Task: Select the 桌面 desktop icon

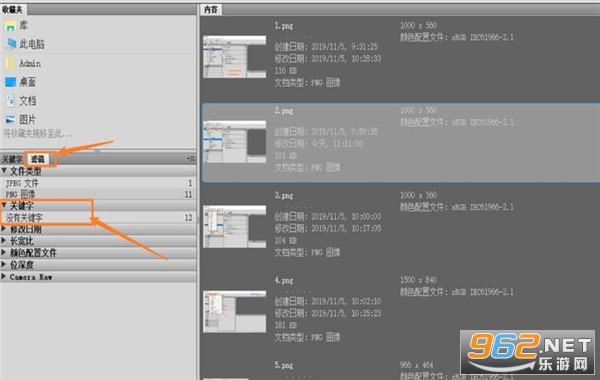Action: [x=10, y=82]
